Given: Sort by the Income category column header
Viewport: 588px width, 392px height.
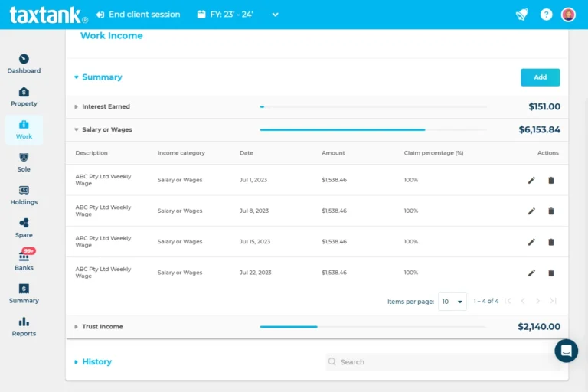Looking at the screenshot, I should [181, 152].
